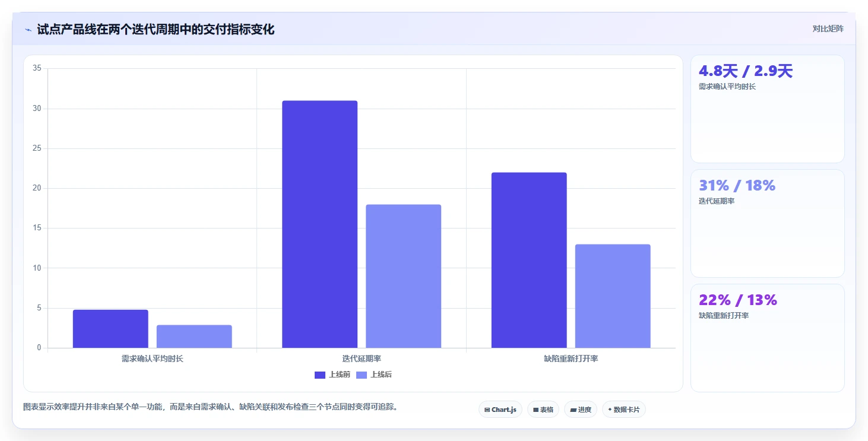Click the 迭代延期率 card caption

coord(717,201)
